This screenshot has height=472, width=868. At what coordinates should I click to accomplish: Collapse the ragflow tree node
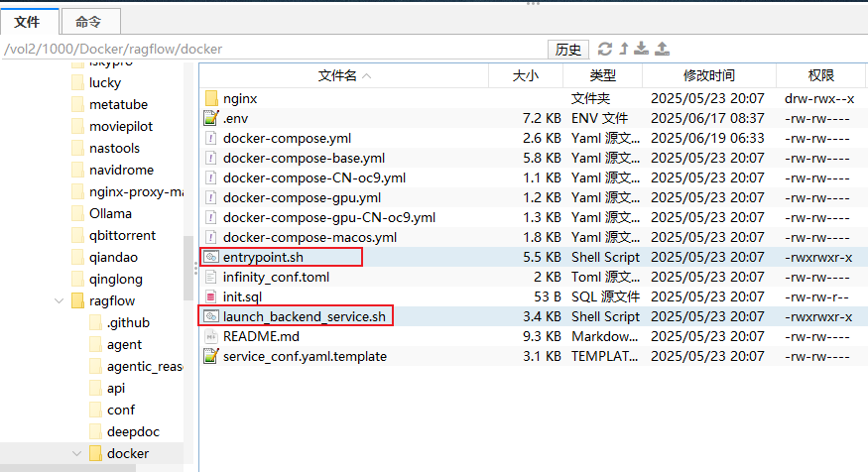(x=59, y=301)
